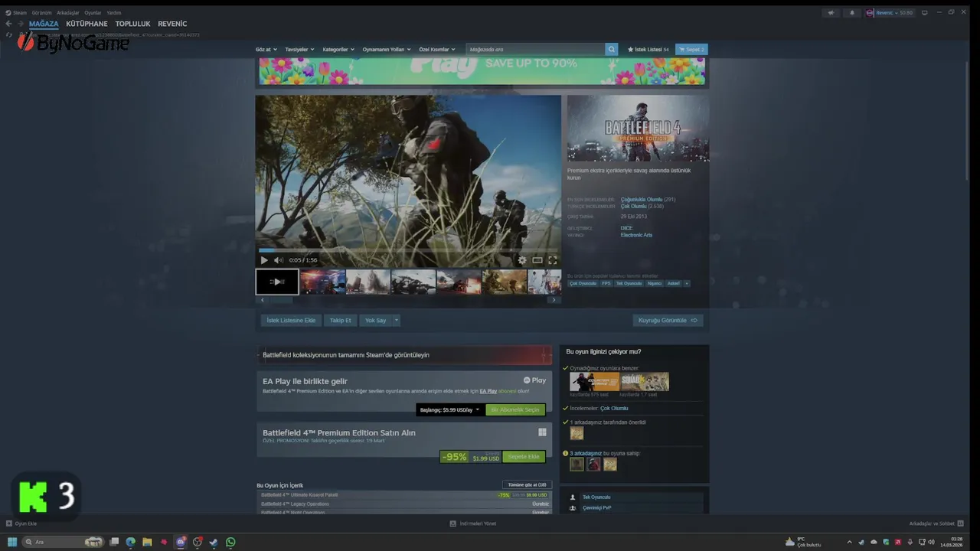Open the Görünüm menu

[x=41, y=13]
